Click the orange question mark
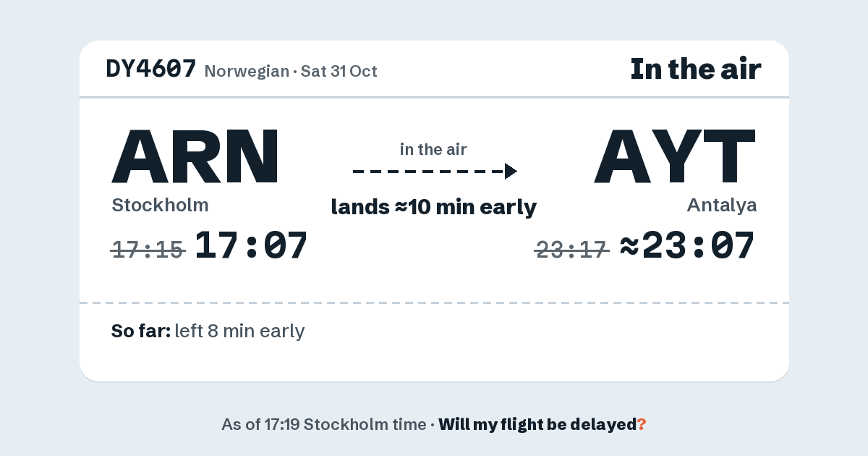This screenshot has height=456, width=868. [642, 425]
